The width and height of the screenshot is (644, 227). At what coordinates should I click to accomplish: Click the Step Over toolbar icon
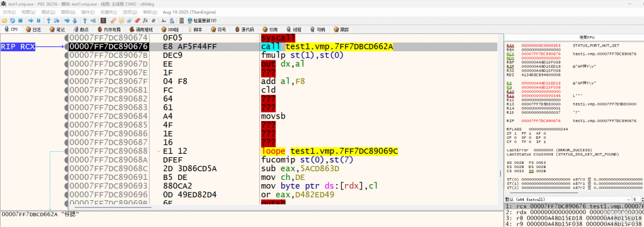[x=57, y=20]
